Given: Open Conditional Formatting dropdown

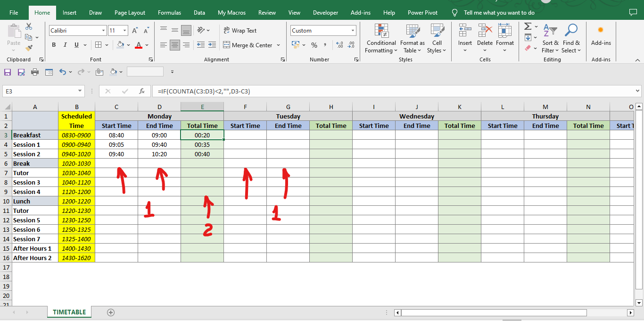Looking at the screenshot, I should (381, 38).
